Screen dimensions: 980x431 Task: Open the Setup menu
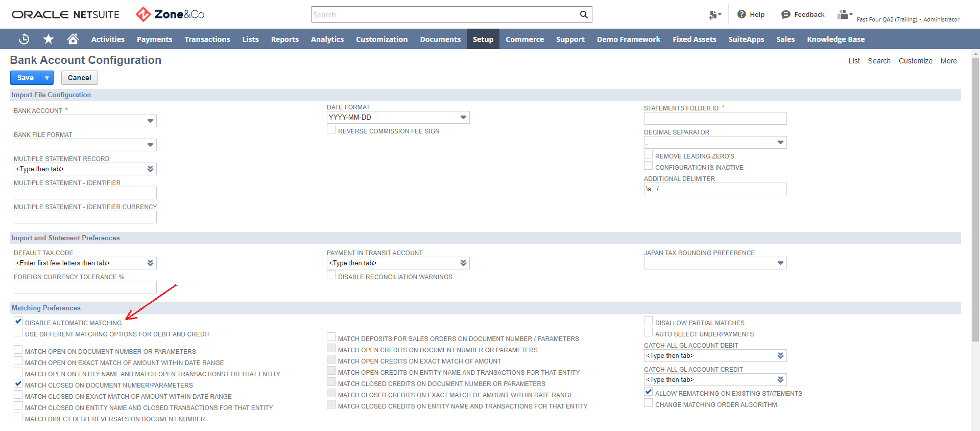(483, 39)
